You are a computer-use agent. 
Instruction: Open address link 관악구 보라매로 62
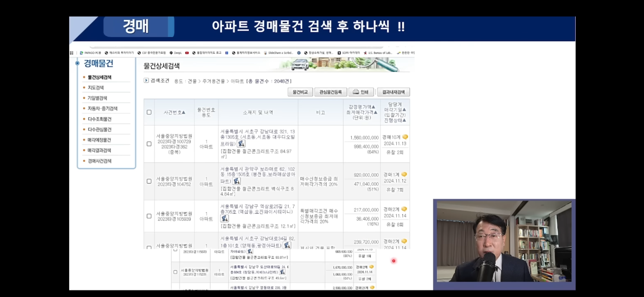tap(257, 175)
